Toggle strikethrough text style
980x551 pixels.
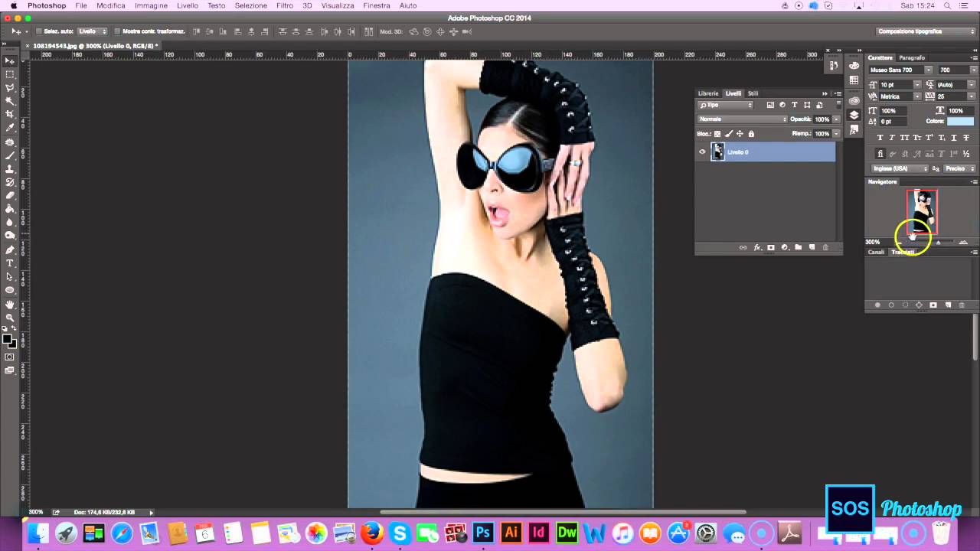coord(966,138)
